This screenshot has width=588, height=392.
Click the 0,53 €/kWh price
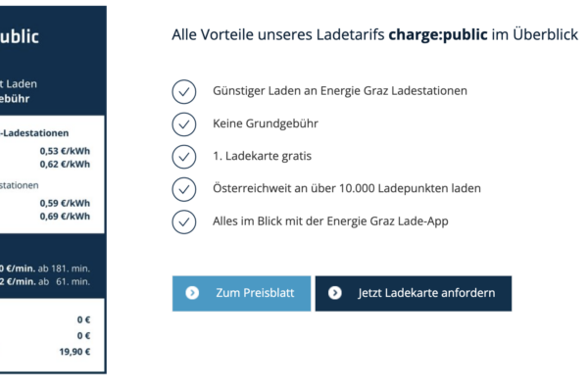[65, 151]
